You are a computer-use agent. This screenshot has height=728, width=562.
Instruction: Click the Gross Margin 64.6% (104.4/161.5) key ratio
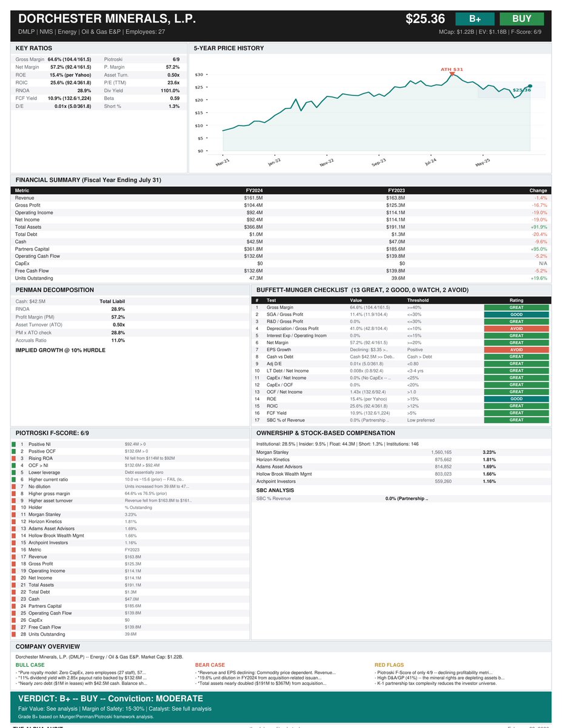[x=53, y=59]
